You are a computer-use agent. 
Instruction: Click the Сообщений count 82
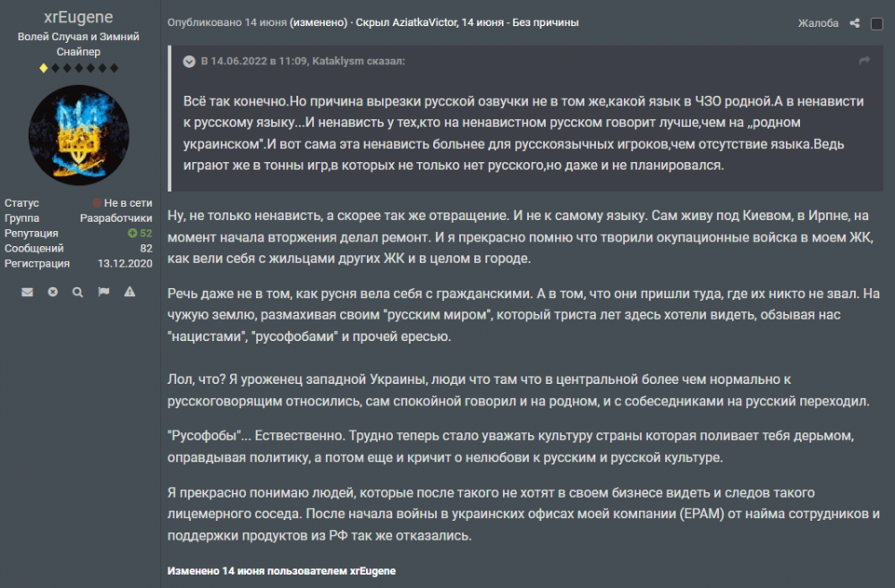pos(146,248)
